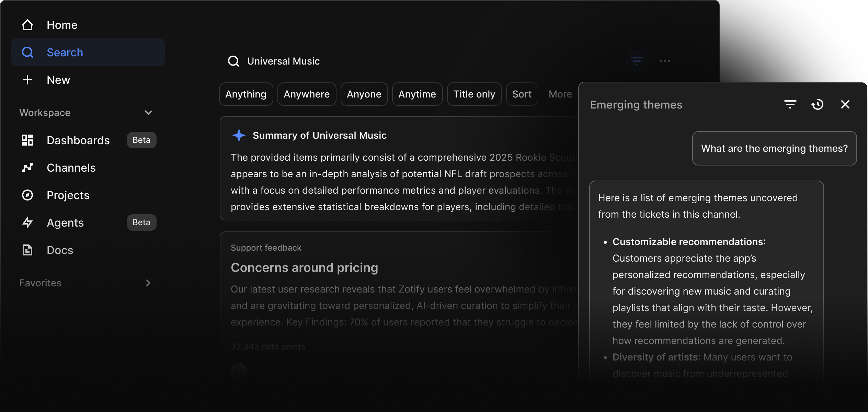Click the filter icon in Emerging themes panel
Image resolution: width=868 pixels, height=412 pixels.
point(790,104)
